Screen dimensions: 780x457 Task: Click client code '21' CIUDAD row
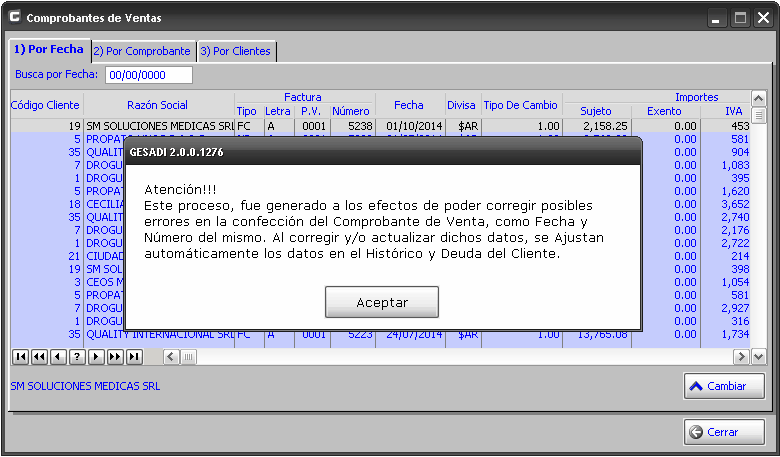tap(74, 256)
